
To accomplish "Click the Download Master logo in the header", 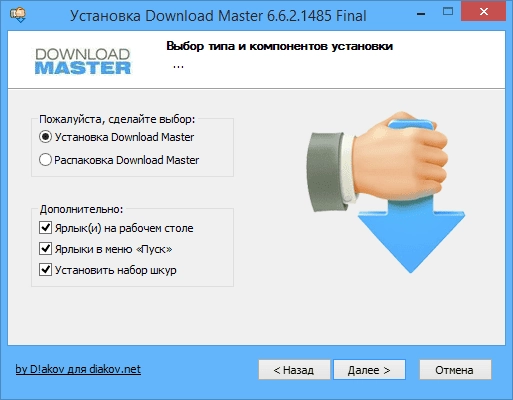I will click(83, 61).
